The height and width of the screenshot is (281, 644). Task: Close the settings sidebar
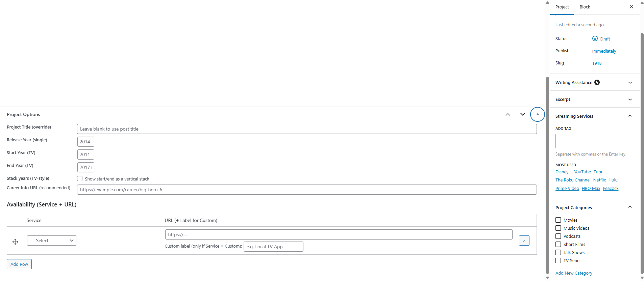tap(631, 7)
